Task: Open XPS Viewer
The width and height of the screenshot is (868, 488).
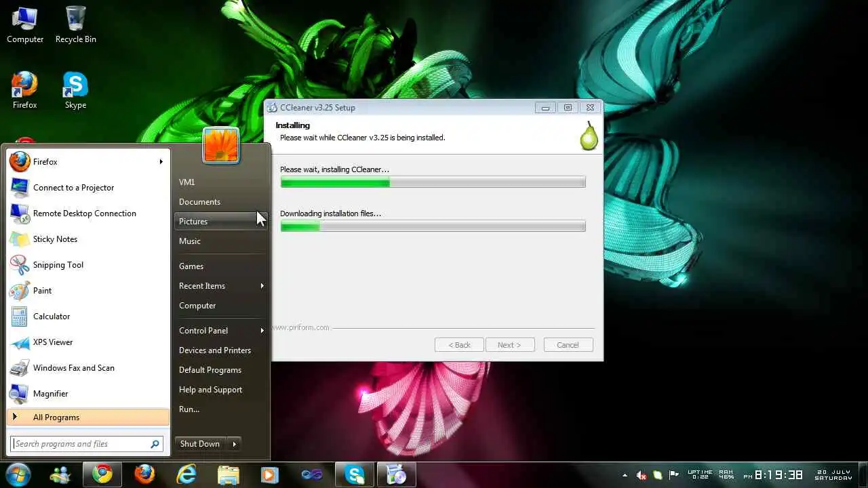Action: point(88,342)
